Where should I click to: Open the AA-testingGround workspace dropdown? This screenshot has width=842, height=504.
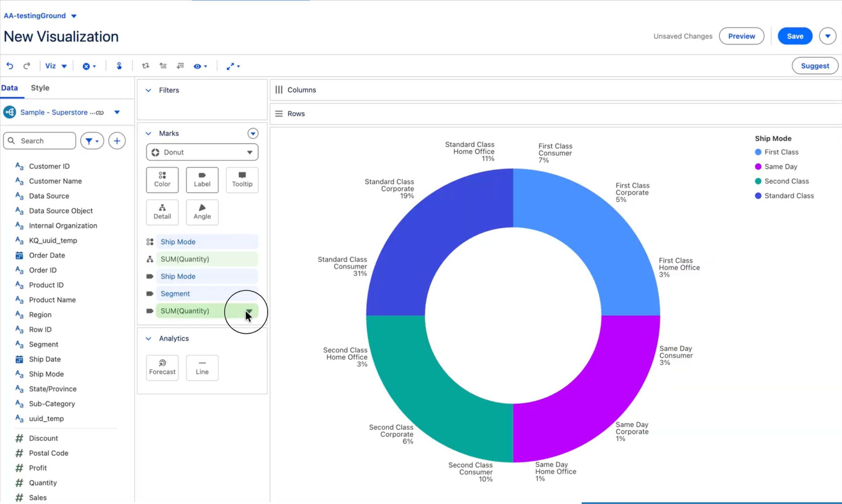pyautogui.click(x=74, y=16)
